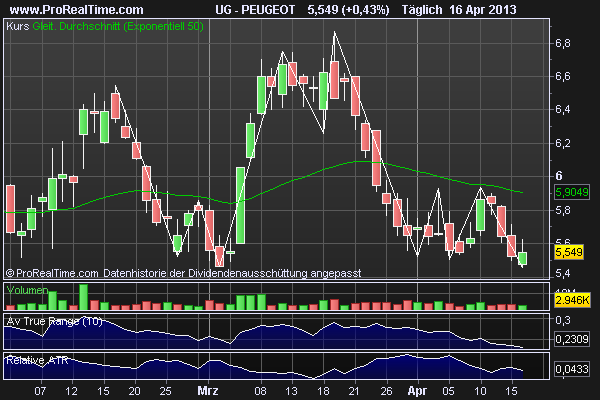This screenshot has width=600, height=400.
Task: Click the 10 date on time axis
Action: [480, 391]
